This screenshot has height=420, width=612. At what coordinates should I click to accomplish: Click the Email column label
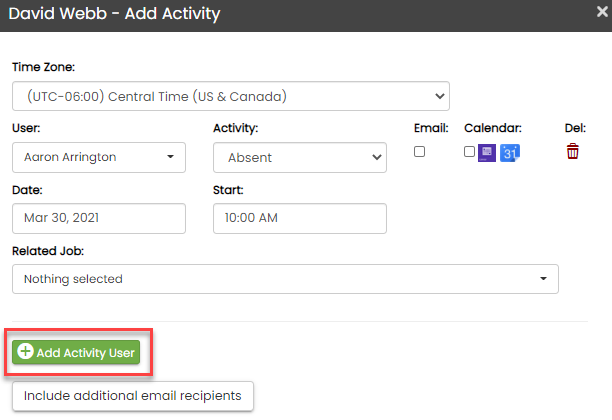coord(431,128)
